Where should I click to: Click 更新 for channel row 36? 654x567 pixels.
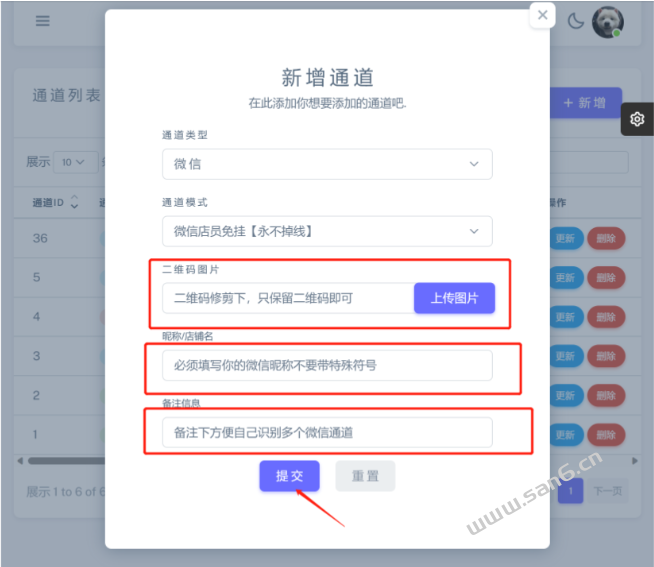[566, 238]
